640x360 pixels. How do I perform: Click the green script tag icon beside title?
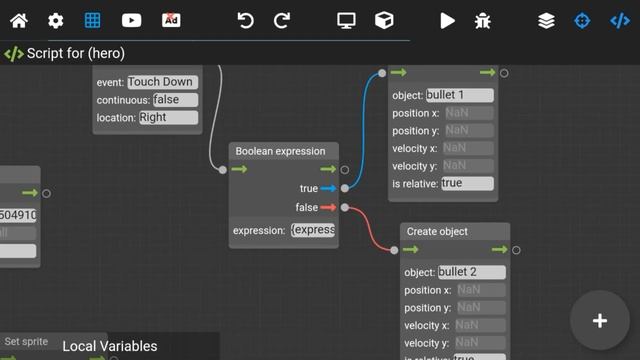pyautogui.click(x=13, y=53)
